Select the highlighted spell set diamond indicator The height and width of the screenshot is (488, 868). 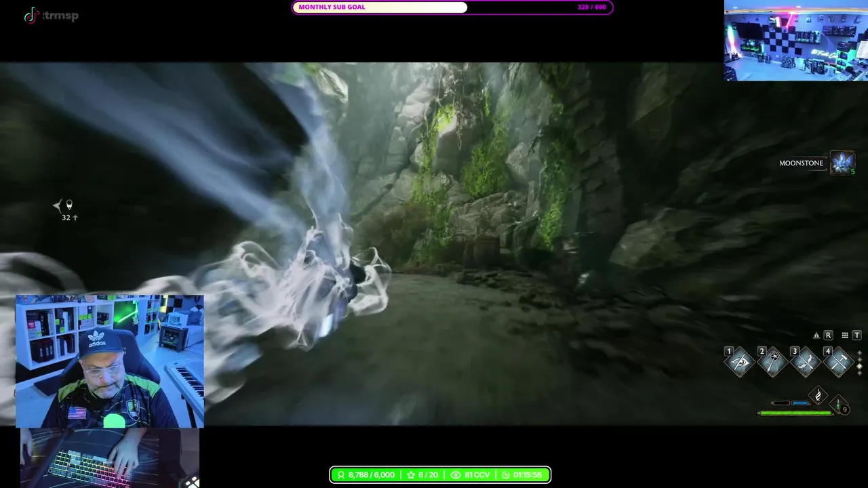click(x=860, y=366)
